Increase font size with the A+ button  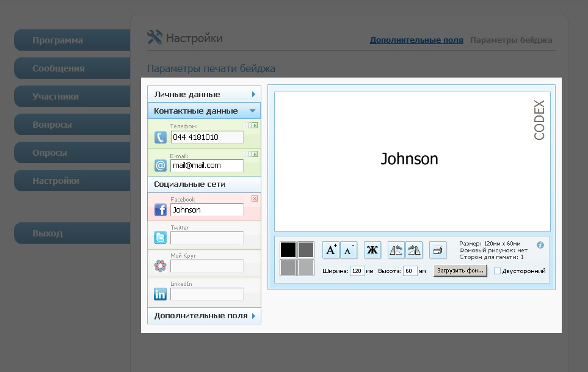[331, 250]
